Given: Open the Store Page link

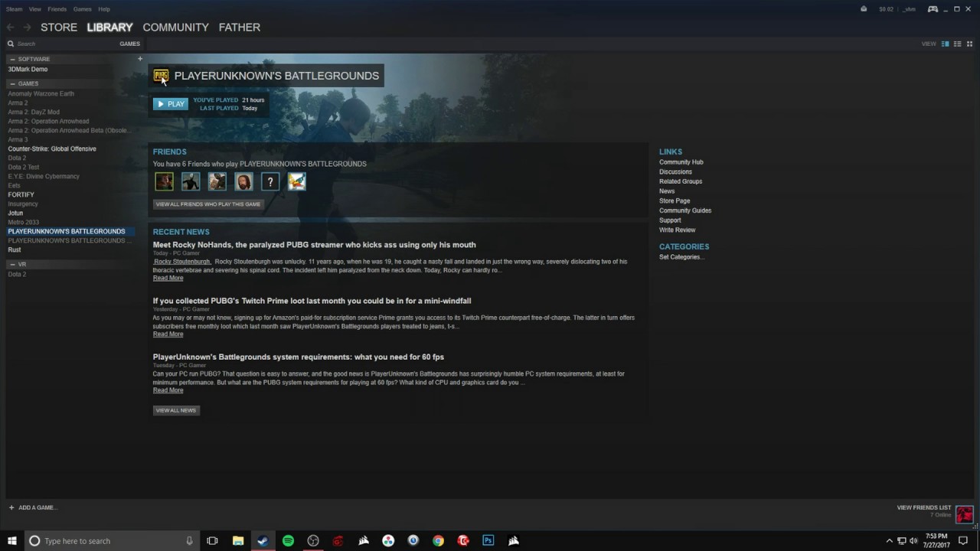Looking at the screenshot, I should pyautogui.click(x=675, y=201).
